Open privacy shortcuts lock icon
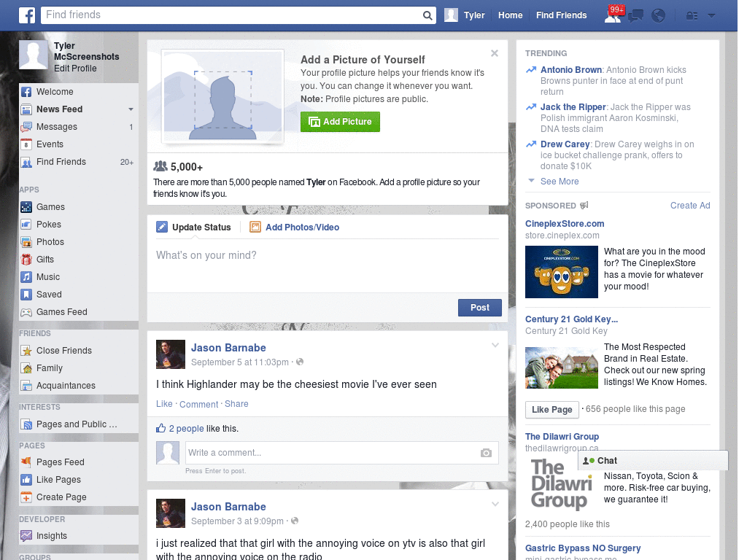This screenshot has height=560, width=747. (692, 16)
